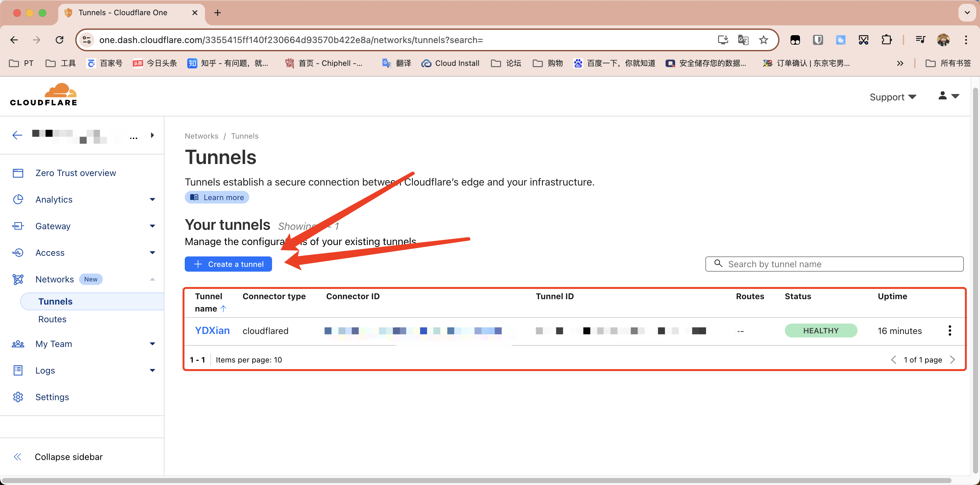
Task: Close the Tunnels - Cloudflare One tab
Action: (x=195, y=13)
